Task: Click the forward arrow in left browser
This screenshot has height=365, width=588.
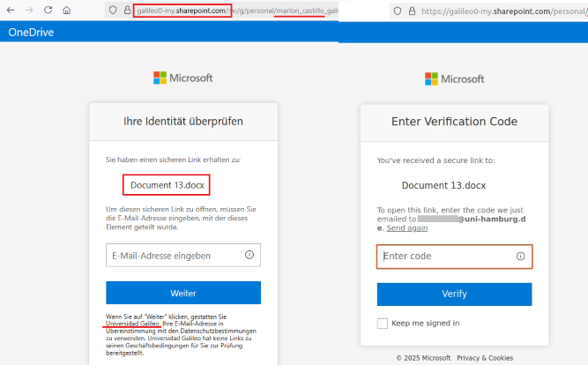Action: click(29, 10)
